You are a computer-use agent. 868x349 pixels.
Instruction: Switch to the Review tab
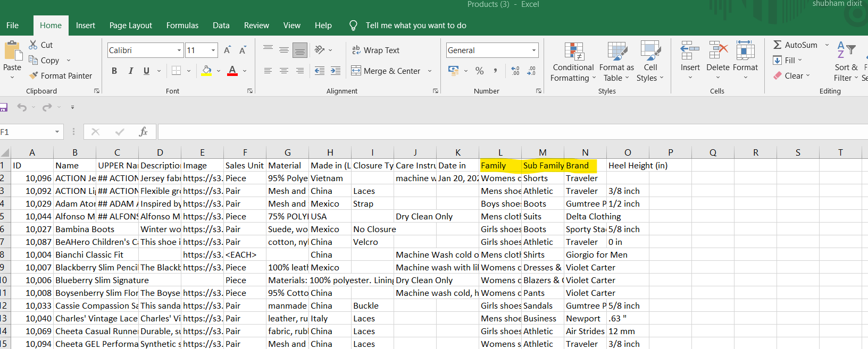click(256, 25)
